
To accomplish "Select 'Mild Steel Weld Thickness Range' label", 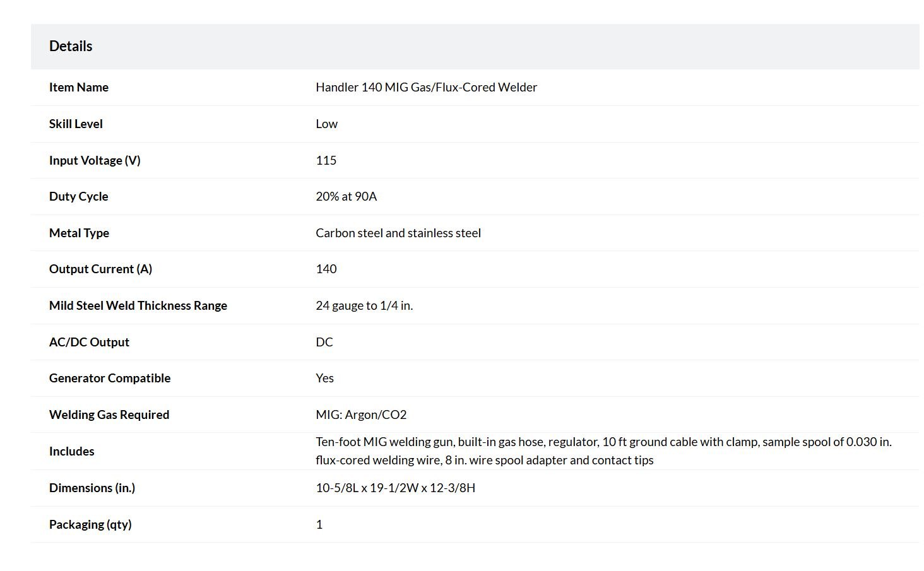I will point(138,305).
